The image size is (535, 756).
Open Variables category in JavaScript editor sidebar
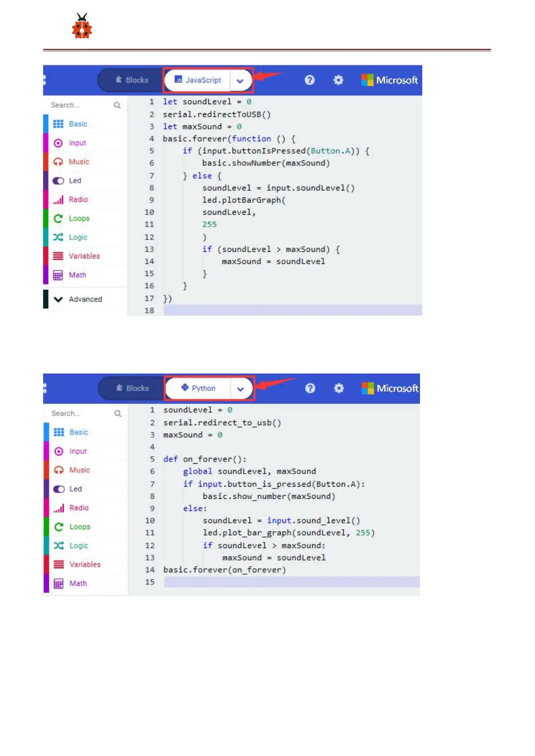85,256
